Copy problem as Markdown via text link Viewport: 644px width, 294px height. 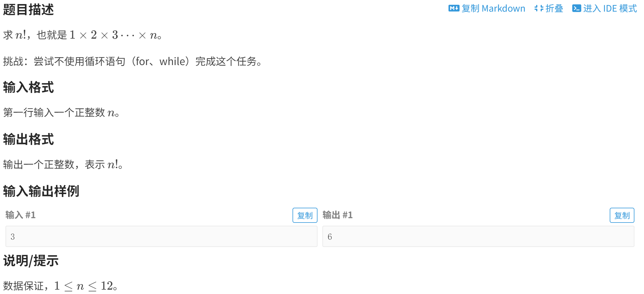493,8
